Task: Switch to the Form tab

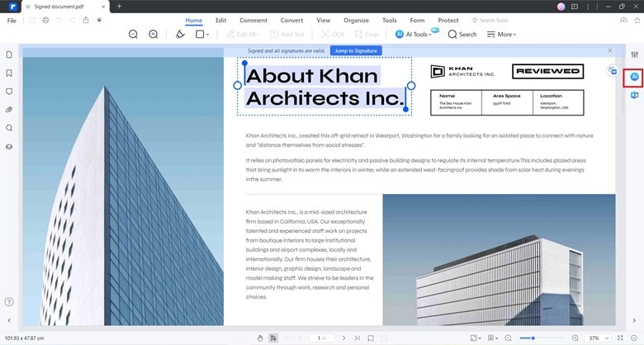Action: (417, 20)
